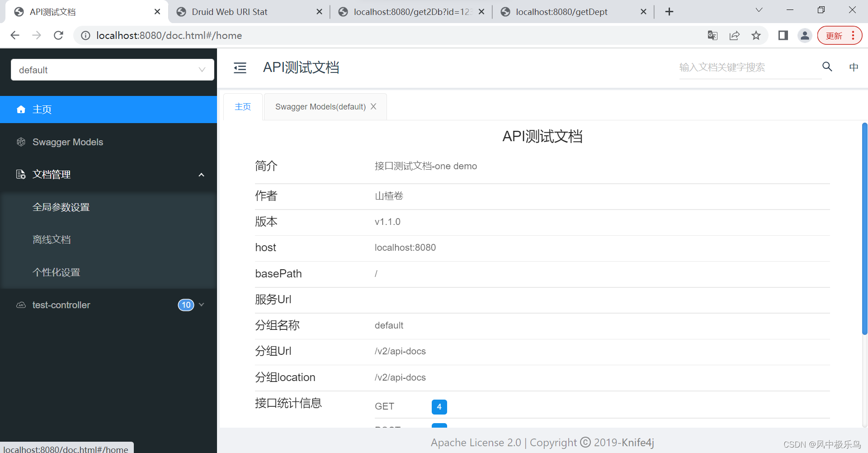Open the Google Translate page icon
This screenshot has width=868, height=453.
712,35
